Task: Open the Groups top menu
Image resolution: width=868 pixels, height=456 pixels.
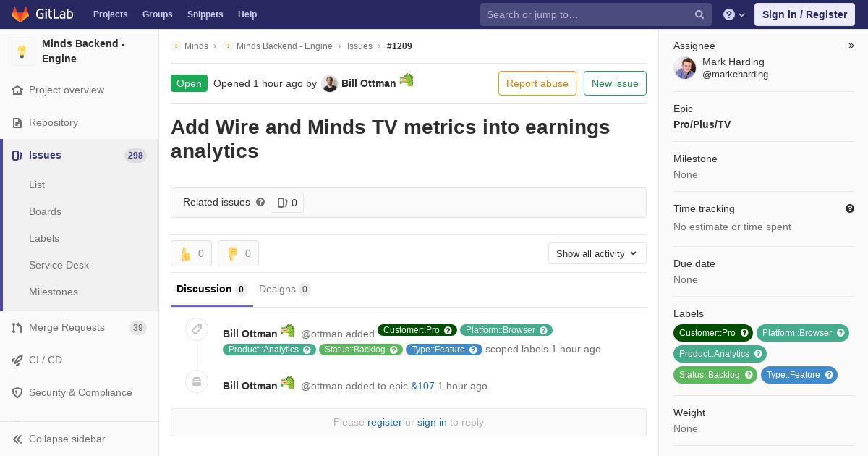Action: 158,14
